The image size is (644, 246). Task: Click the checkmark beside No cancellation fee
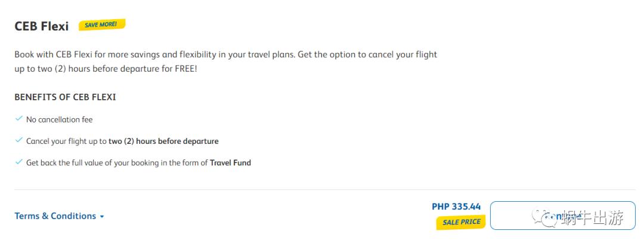coord(18,119)
